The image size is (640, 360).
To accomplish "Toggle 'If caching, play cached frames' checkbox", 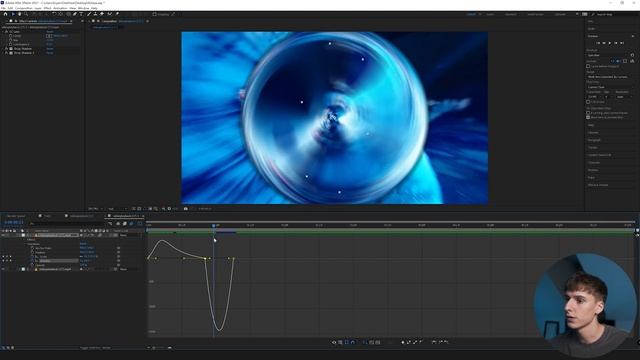I will coord(588,113).
